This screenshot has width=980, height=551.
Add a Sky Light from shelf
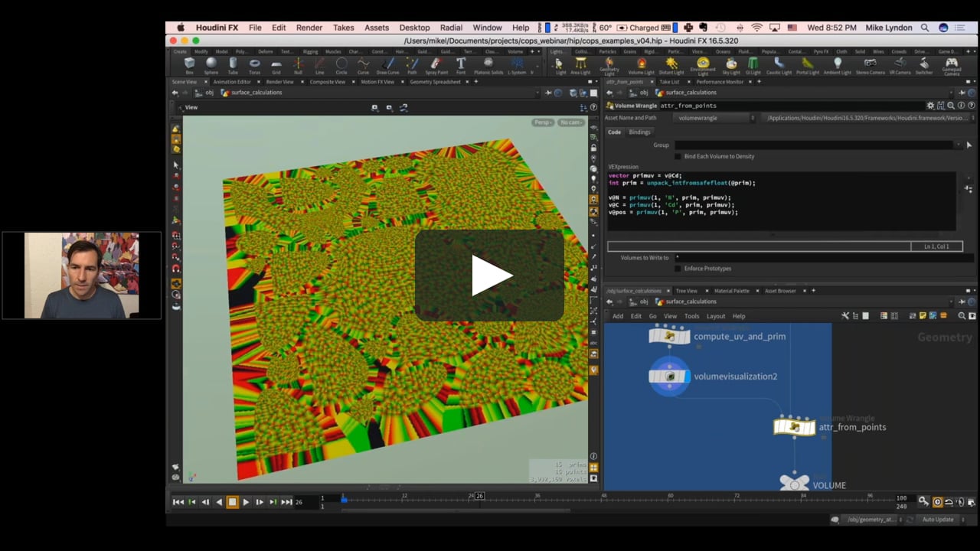click(731, 66)
